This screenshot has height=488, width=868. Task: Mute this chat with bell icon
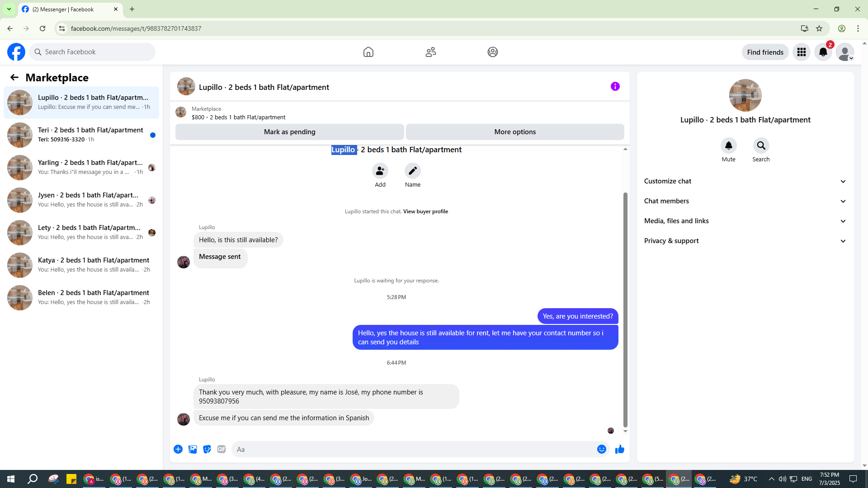[728, 145]
